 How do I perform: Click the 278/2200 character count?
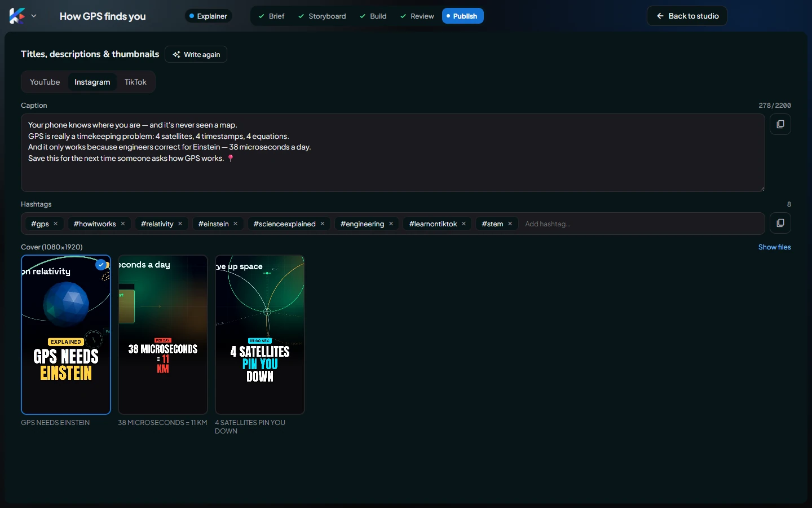click(x=774, y=106)
